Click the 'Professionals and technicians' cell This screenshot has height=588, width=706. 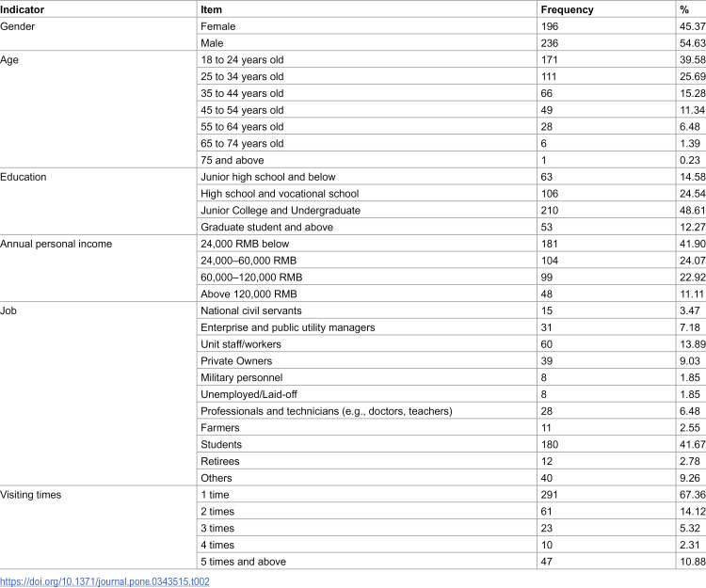point(327,411)
